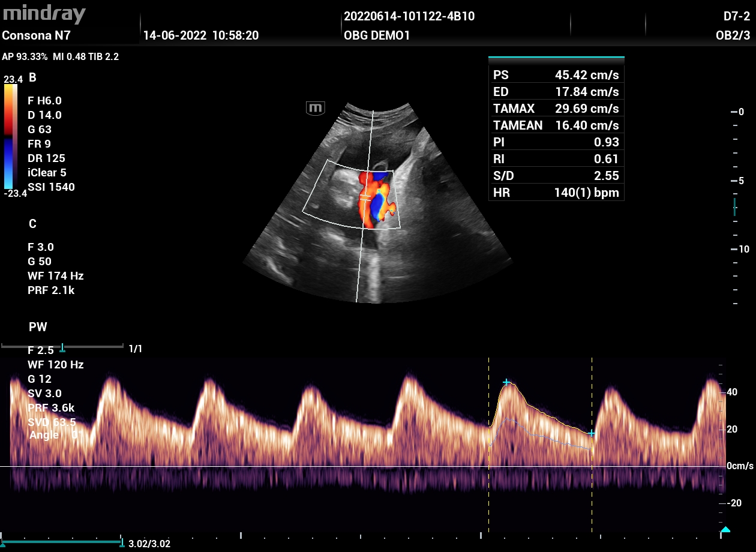This screenshot has height=552, width=756.
Task: Select the PS 45.42 cm/s measurement row
Action: click(556, 75)
